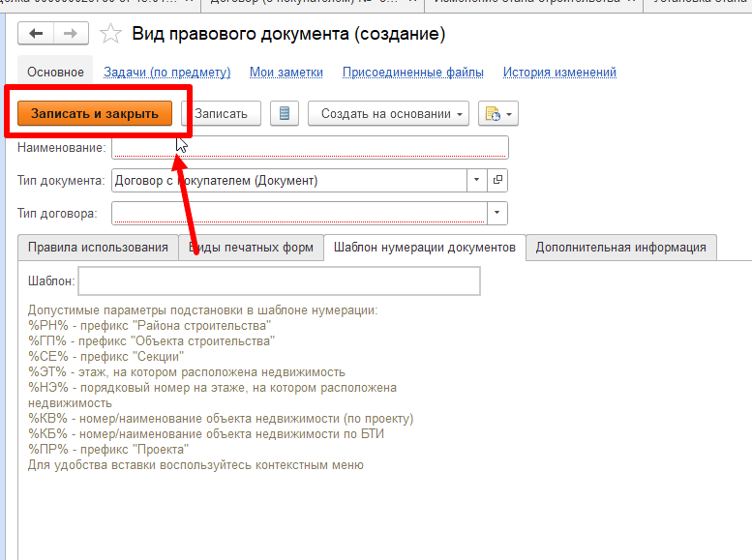Expand the Тип документа dropdown list
Image resolution: width=752 pixels, height=560 pixels.
pyautogui.click(x=476, y=180)
